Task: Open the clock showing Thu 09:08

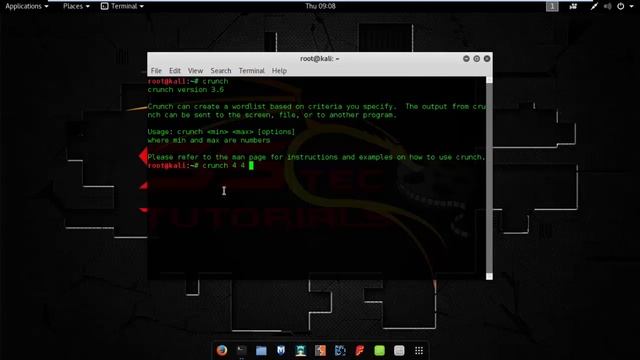Action: click(x=320, y=6)
